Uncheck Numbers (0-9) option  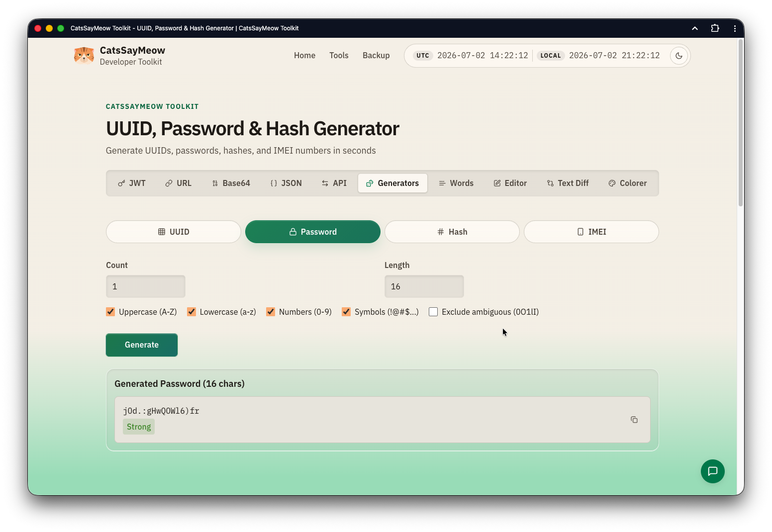[x=271, y=312]
